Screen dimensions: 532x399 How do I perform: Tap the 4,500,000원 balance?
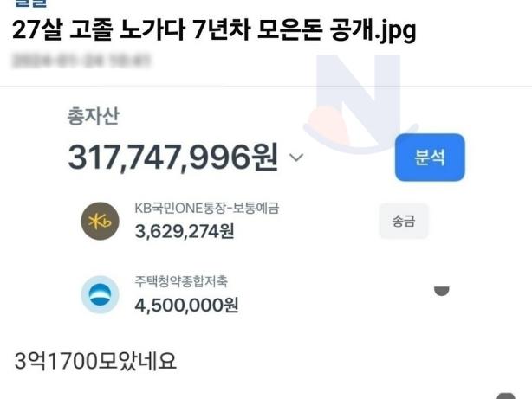click(186, 306)
